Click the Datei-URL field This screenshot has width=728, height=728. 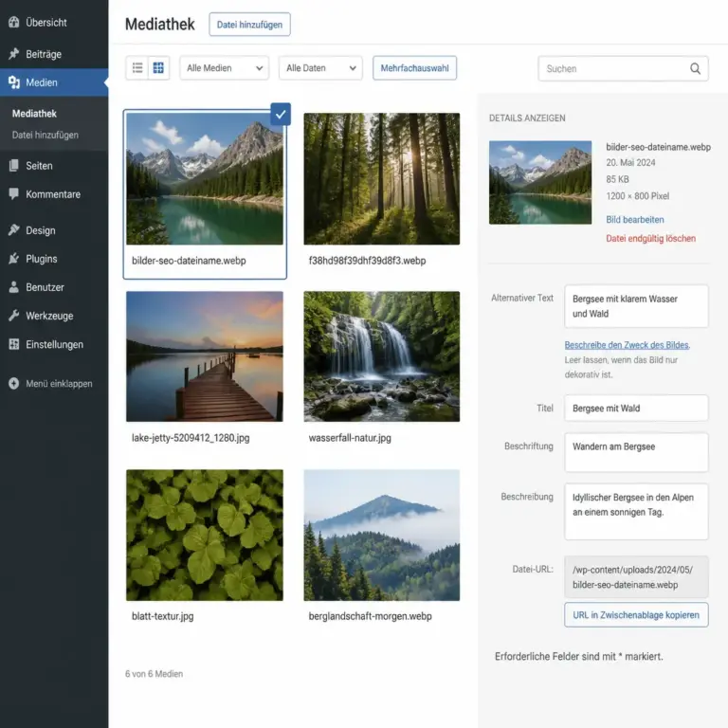pyautogui.click(x=636, y=576)
